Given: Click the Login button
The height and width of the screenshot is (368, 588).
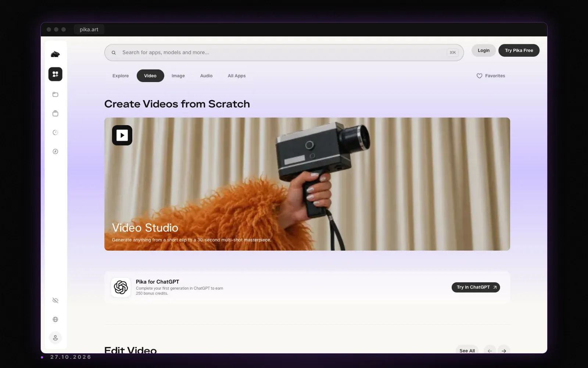Looking at the screenshot, I should pyautogui.click(x=484, y=50).
